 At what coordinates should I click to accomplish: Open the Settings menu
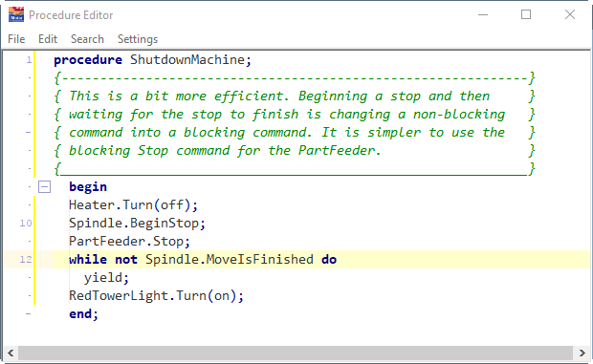pyautogui.click(x=138, y=39)
